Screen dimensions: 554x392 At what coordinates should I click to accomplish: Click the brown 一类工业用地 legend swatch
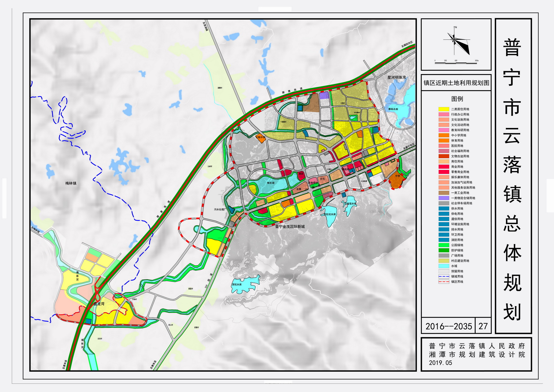coord(444,193)
